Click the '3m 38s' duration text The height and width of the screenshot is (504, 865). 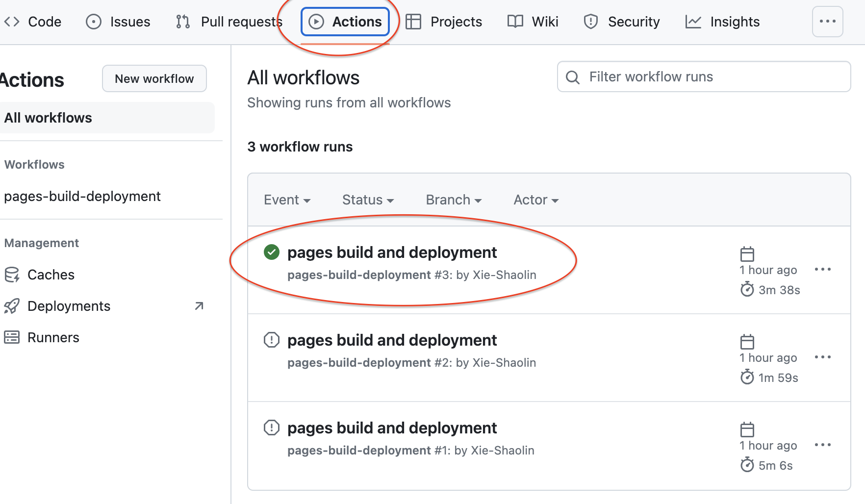(x=780, y=290)
